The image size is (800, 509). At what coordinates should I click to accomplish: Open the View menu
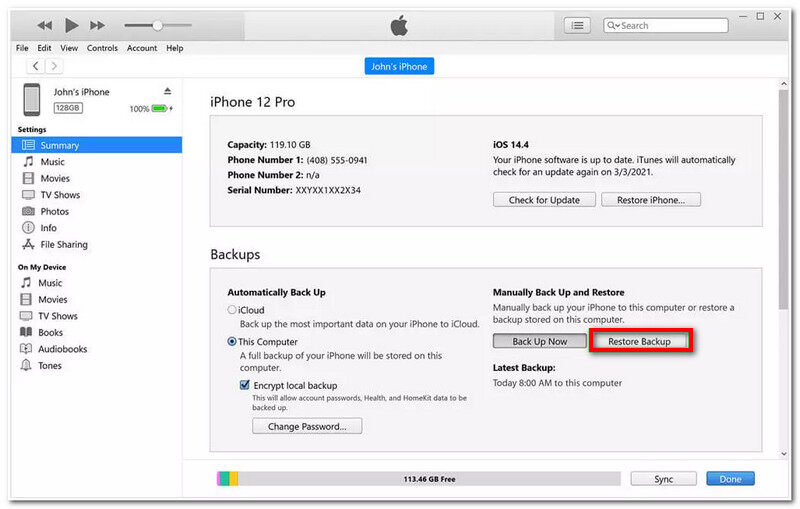tap(69, 48)
